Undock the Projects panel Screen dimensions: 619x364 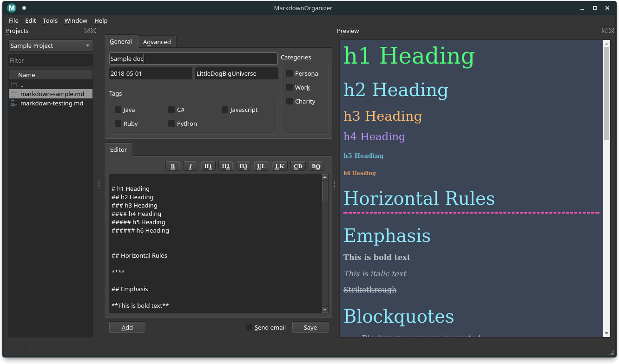pyautogui.click(x=87, y=30)
